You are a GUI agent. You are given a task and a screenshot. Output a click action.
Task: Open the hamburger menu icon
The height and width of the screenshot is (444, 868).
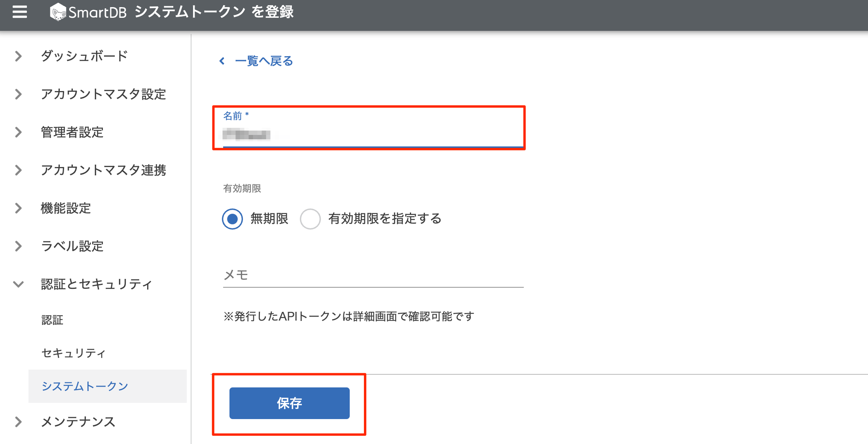(x=20, y=12)
